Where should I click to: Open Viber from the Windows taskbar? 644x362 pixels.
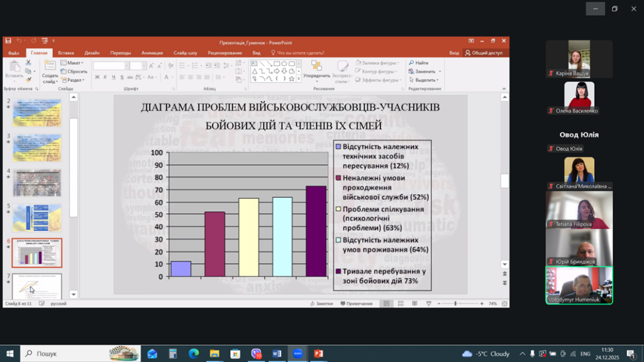[x=256, y=354]
